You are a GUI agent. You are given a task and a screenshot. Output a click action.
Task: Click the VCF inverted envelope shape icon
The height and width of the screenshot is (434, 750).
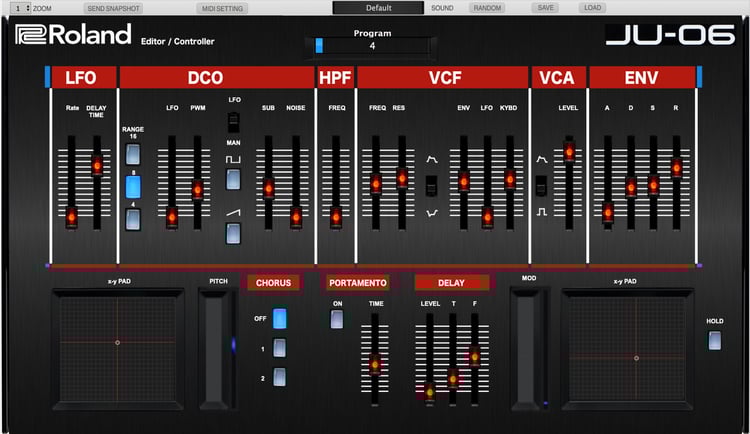pyautogui.click(x=431, y=213)
